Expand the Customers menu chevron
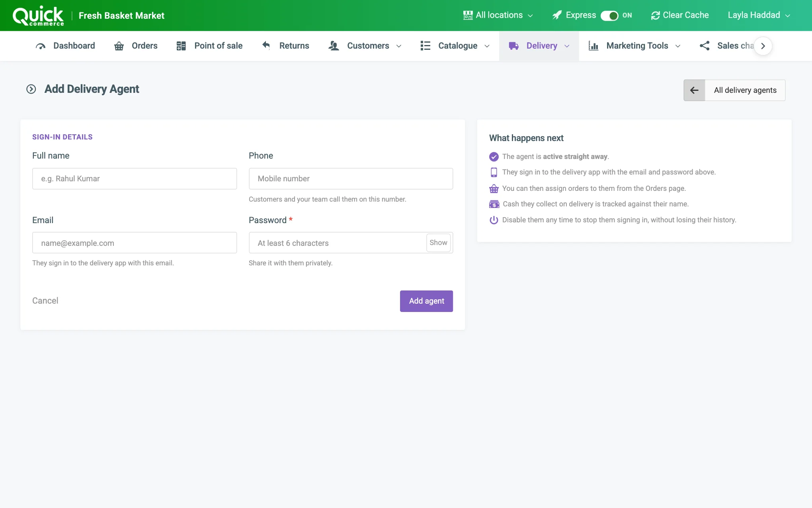This screenshot has height=508, width=812. click(x=399, y=46)
